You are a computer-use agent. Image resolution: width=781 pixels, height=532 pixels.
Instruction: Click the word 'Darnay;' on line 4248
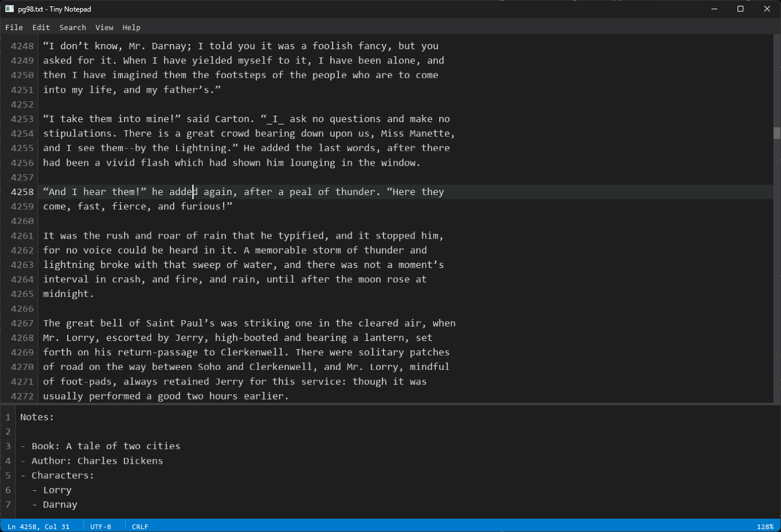coord(172,46)
